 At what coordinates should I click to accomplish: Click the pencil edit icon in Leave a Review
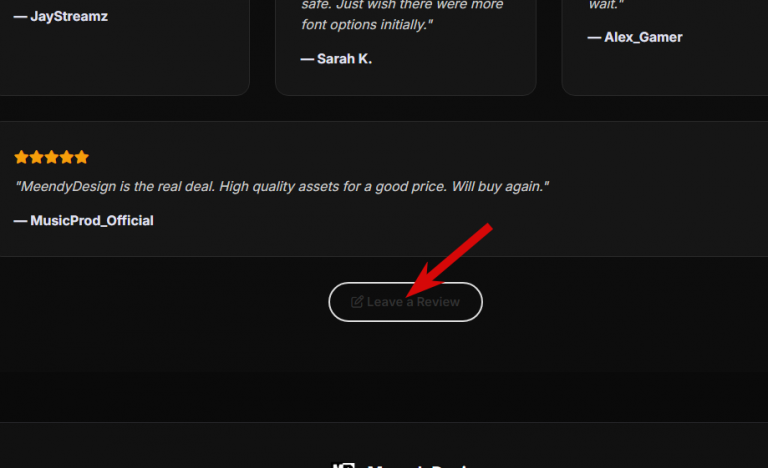click(357, 302)
